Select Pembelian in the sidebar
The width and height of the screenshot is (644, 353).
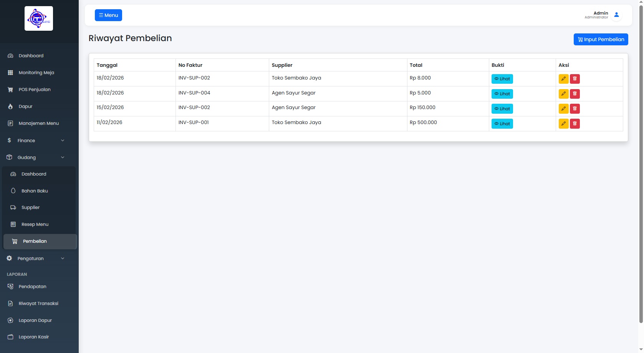coord(40,241)
